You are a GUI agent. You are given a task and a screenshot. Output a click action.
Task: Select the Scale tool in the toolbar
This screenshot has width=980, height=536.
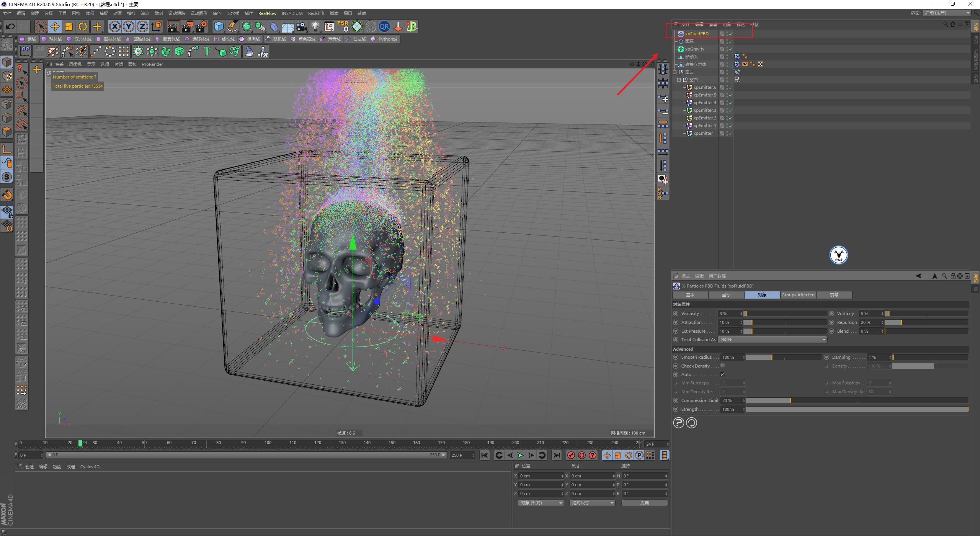pyautogui.click(x=69, y=26)
